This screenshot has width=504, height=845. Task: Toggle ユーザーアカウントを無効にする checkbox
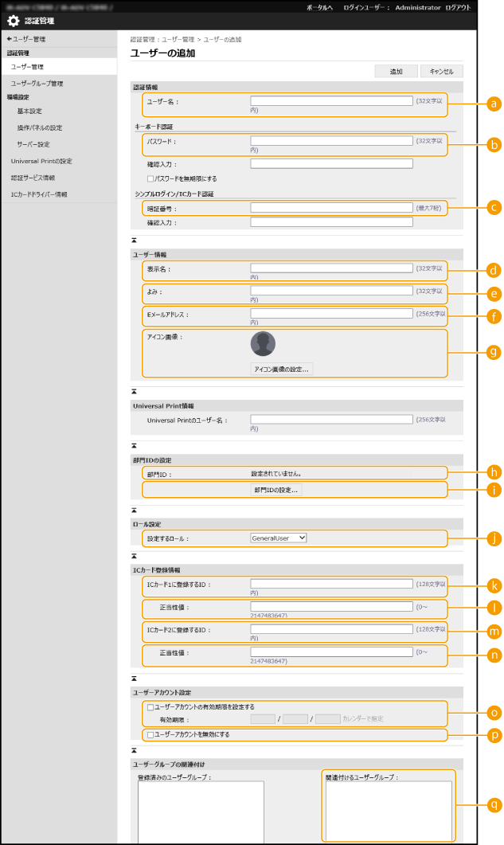pyautogui.click(x=150, y=734)
